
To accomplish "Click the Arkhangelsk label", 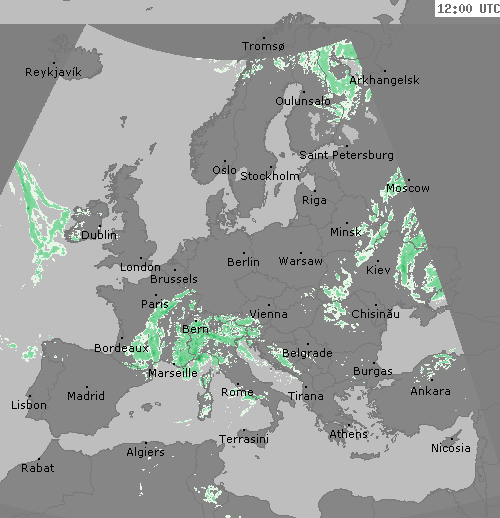I will point(384,80).
